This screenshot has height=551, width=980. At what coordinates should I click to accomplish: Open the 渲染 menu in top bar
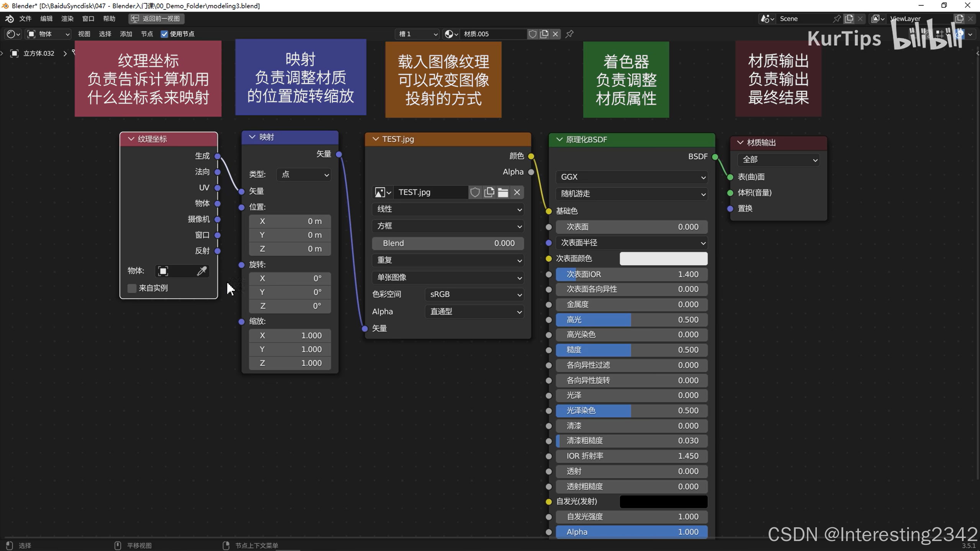[67, 19]
